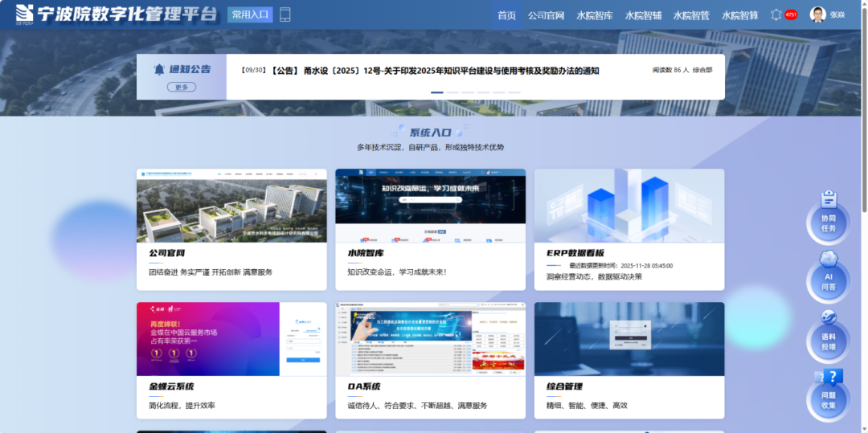868x433 pixels.
Task: Expand the 水院智库 navigation menu
Action: tap(595, 15)
